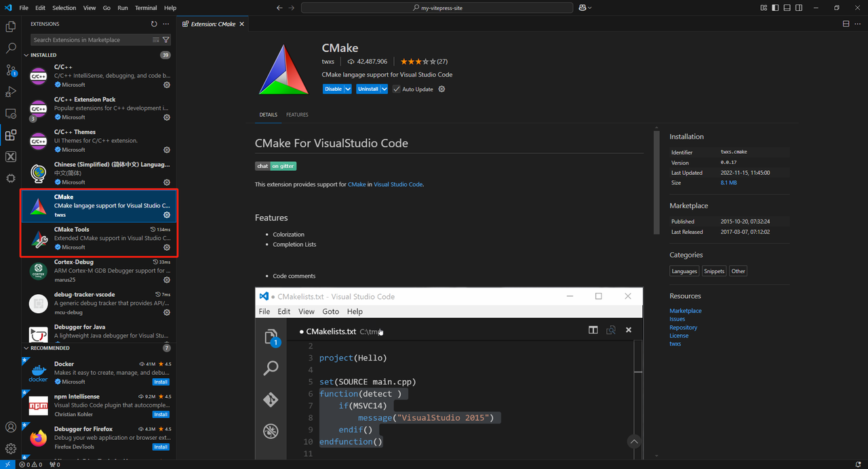Open Manage gear for CMake Tools extension
868x469 pixels.
pyautogui.click(x=167, y=247)
